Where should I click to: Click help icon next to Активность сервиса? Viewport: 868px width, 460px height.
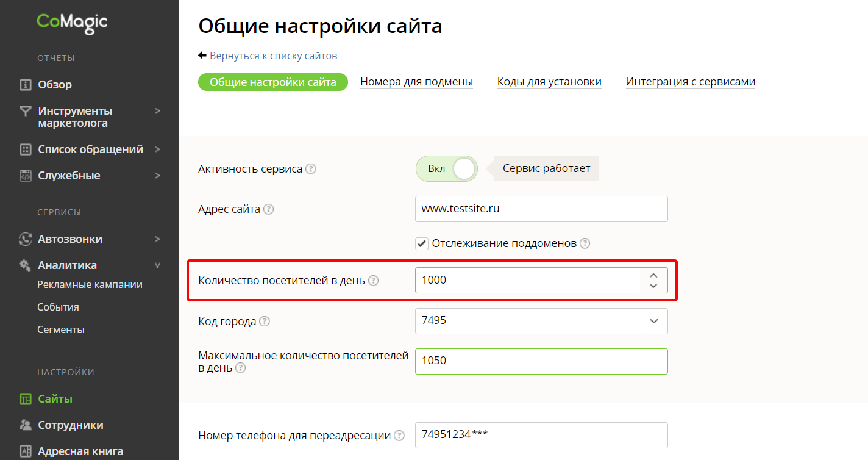click(x=311, y=169)
